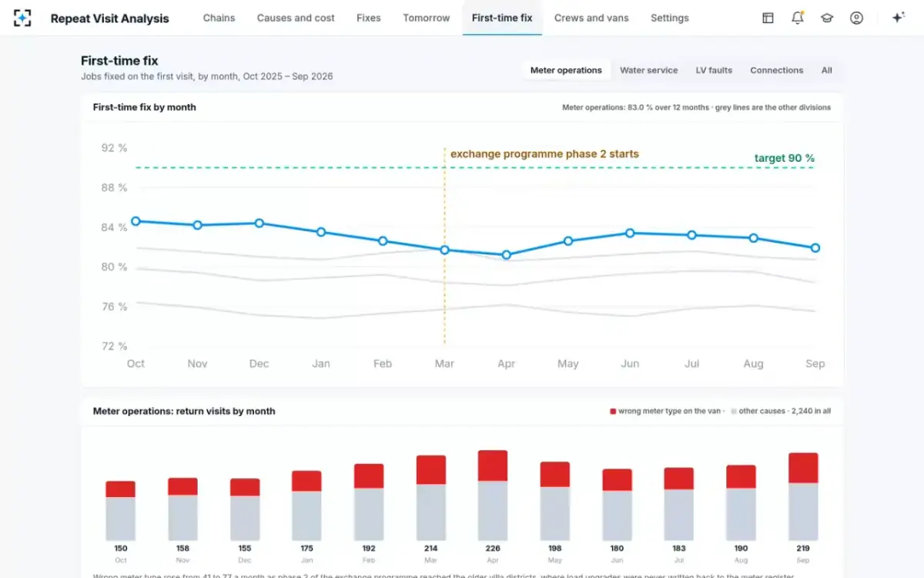The image size is (924, 578).
Task: Click the May data point on the blue line
Action: click(x=568, y=241)
